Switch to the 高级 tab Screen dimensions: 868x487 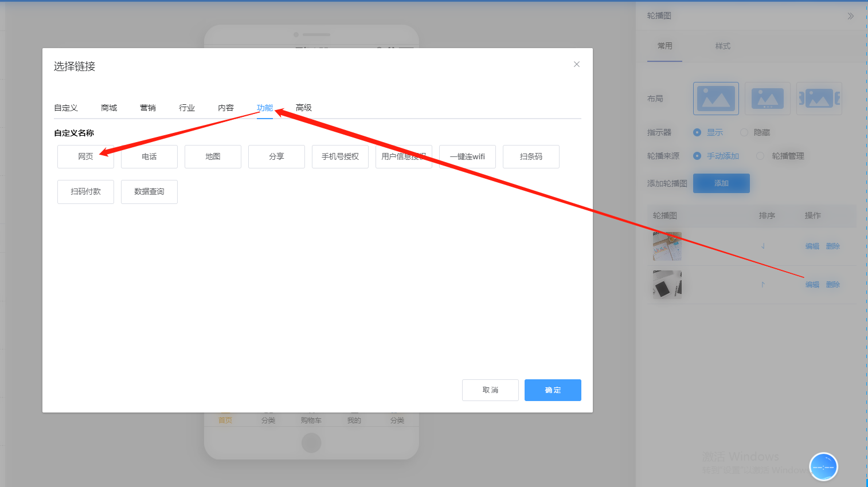pyautogui.click(x=304, y=108)
